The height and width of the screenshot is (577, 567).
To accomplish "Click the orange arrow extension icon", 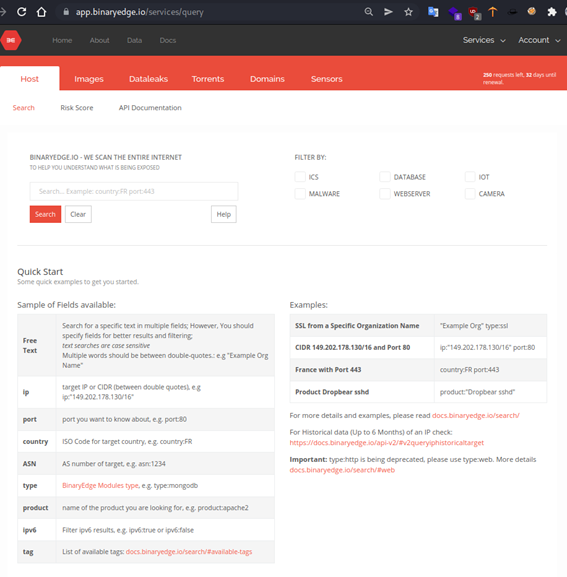I will [x=493, y=12].
